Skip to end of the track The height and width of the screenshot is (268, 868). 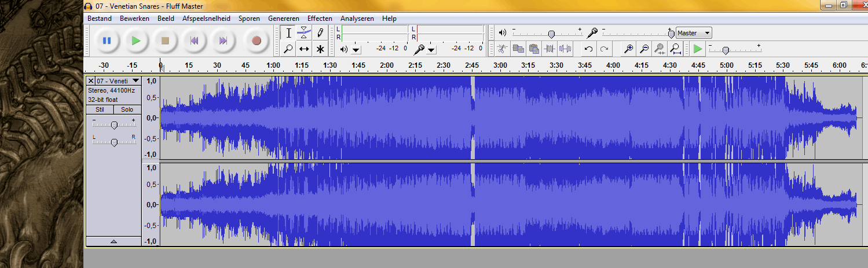223,41
